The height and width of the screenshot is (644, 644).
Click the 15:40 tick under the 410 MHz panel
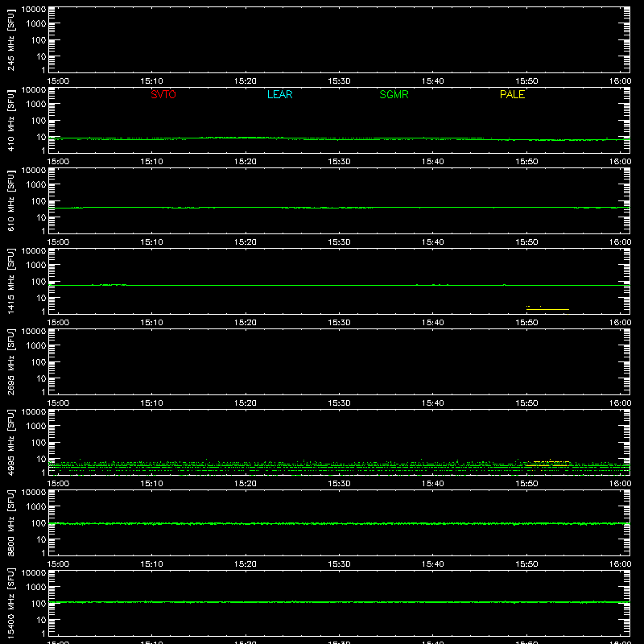pyautogui.click(x=433, y=162)
